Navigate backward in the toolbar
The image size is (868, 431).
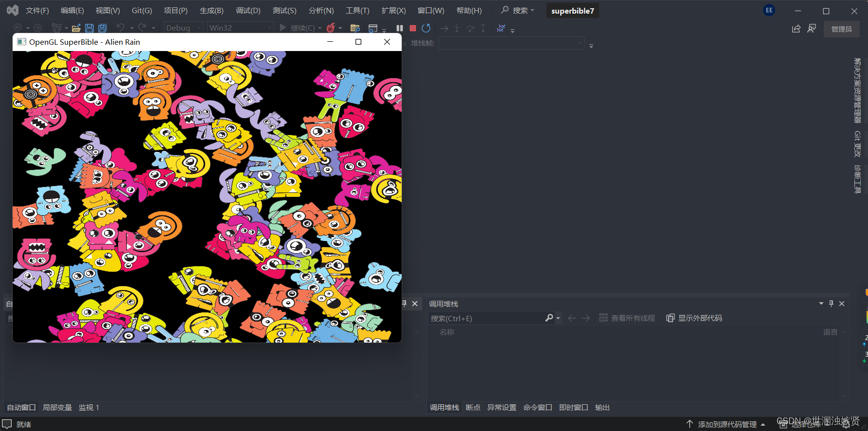18,28
